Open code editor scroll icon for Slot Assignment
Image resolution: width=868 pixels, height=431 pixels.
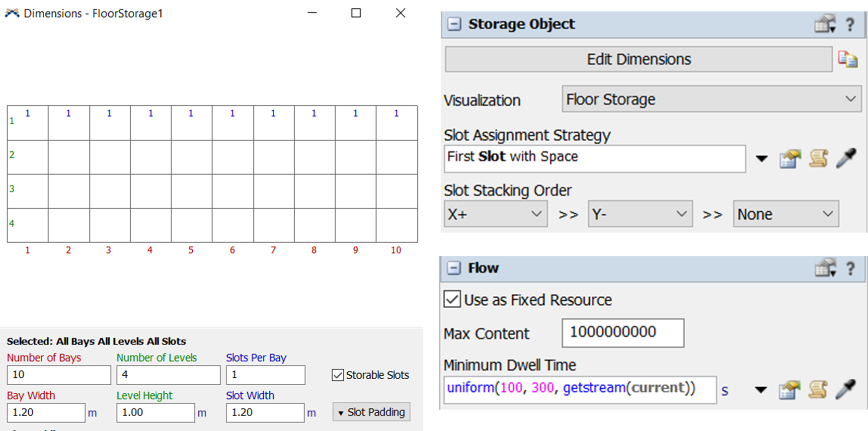pyautogui.click(x=818, y=159)
